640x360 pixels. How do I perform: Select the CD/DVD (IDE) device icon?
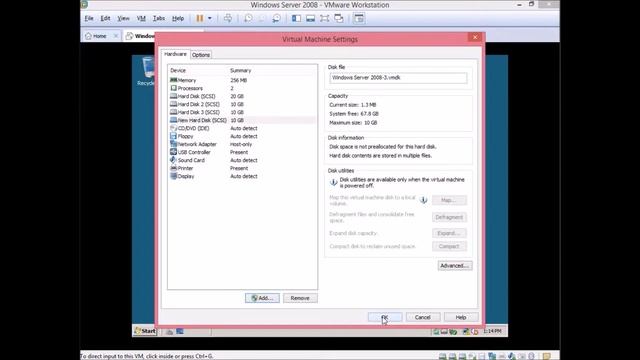(x=173, y=128)
